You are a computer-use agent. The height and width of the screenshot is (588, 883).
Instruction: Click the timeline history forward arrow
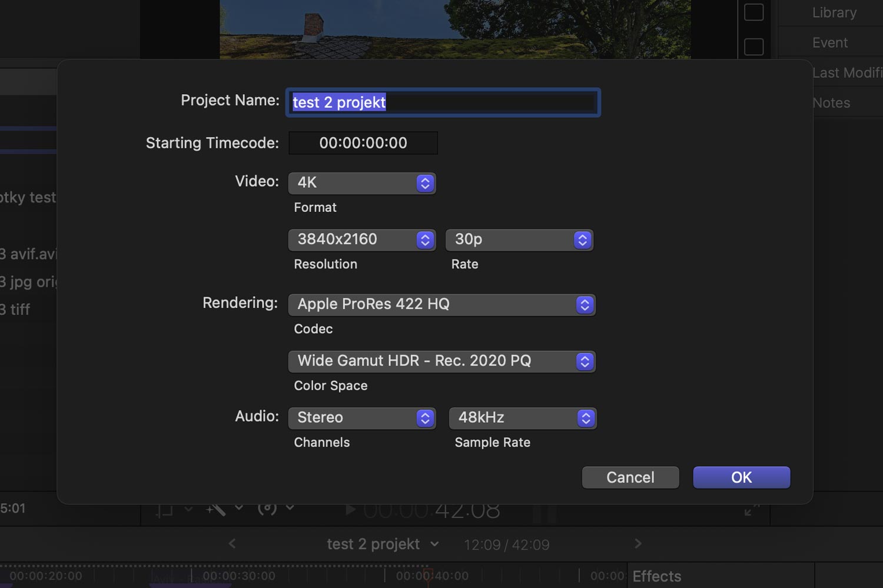point(638,544)
